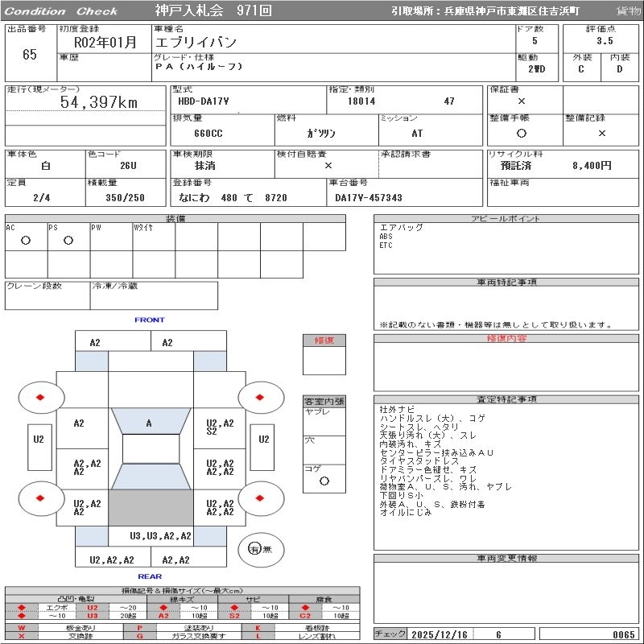Click the 整備手帳 circle mark
The width and height of the screenshot is (644, 644).
tap(522, 133)
